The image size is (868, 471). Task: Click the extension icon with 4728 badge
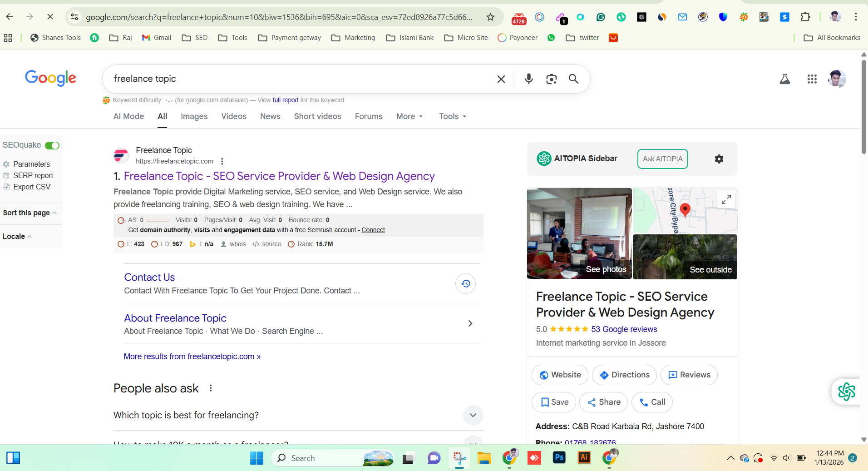click(518, 18)
